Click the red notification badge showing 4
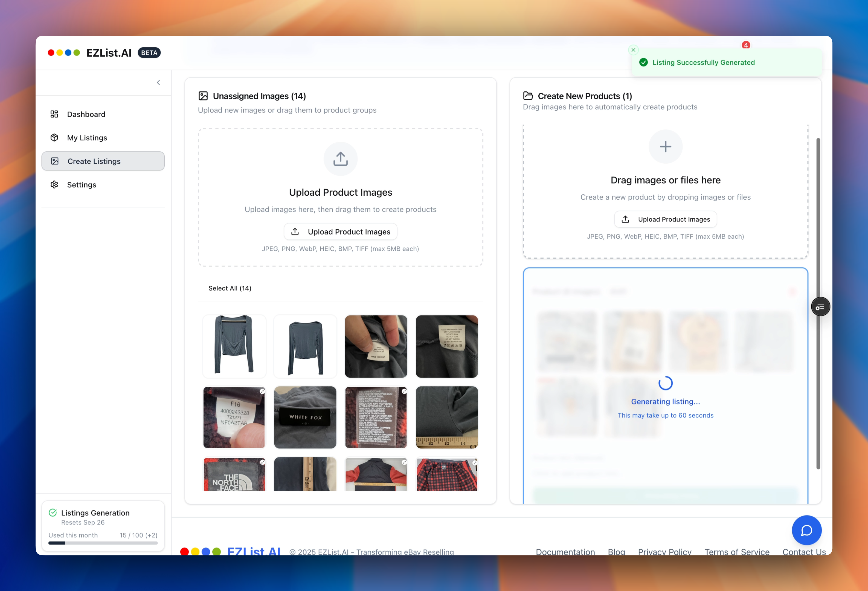 point(746,45)
